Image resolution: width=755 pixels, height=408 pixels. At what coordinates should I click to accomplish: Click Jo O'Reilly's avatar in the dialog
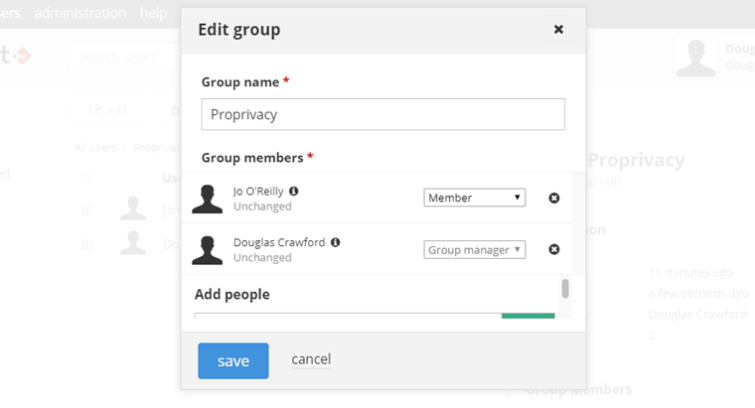(x=208, y=198)
